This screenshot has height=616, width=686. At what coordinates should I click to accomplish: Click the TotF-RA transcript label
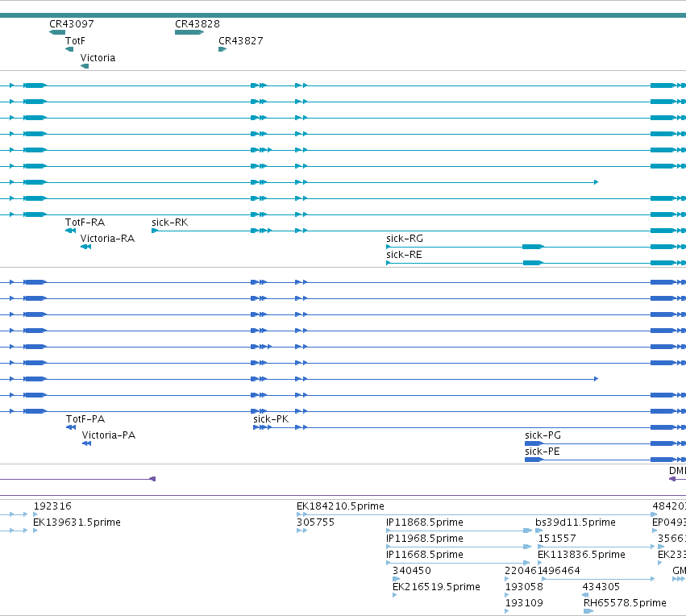click(85, 223)
